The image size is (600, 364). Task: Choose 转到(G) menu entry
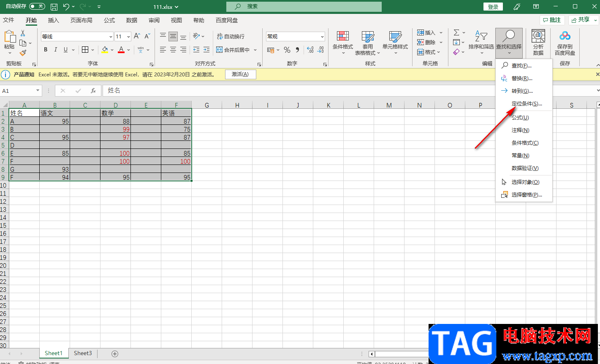pos(524,91)
